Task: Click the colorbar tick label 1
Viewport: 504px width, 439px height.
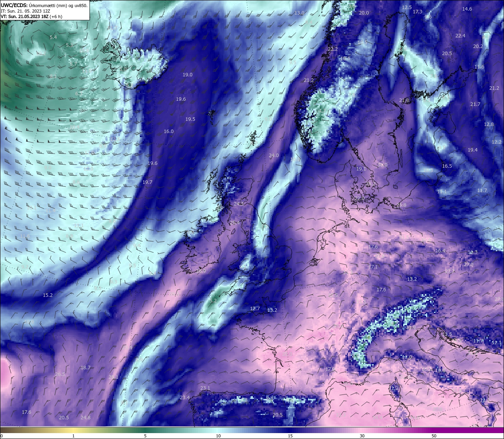Action: (73, 436)
